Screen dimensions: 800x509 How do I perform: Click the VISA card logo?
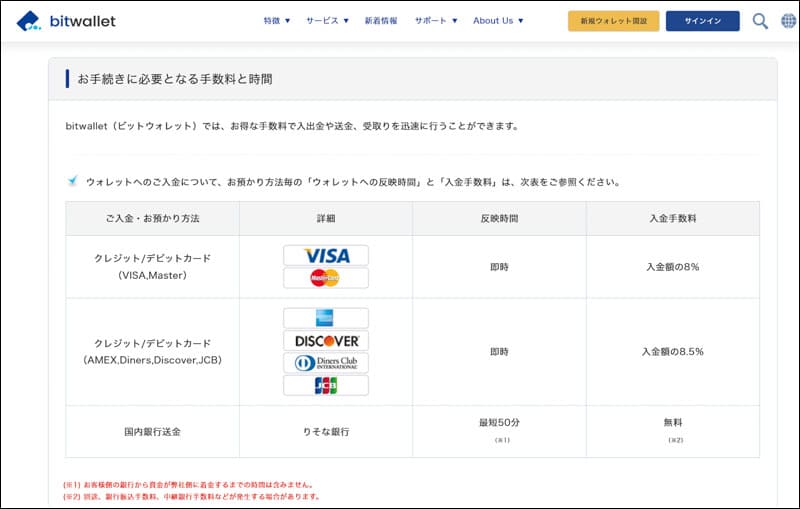tap(325, 256)
